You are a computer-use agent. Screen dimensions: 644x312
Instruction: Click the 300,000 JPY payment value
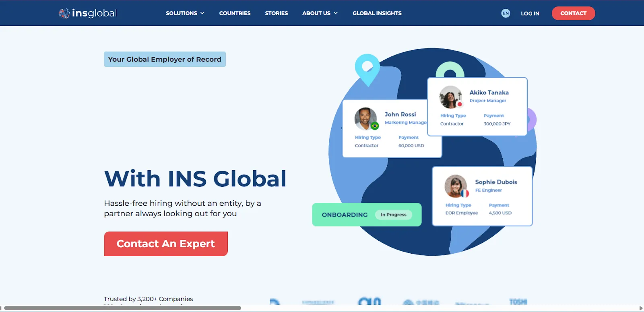pos(497,124)
